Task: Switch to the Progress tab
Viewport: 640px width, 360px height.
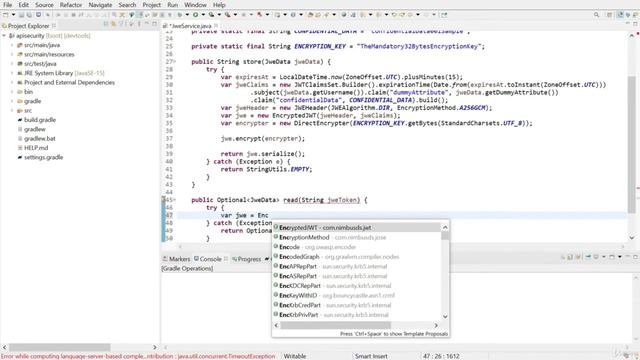Action: point(246,259)
